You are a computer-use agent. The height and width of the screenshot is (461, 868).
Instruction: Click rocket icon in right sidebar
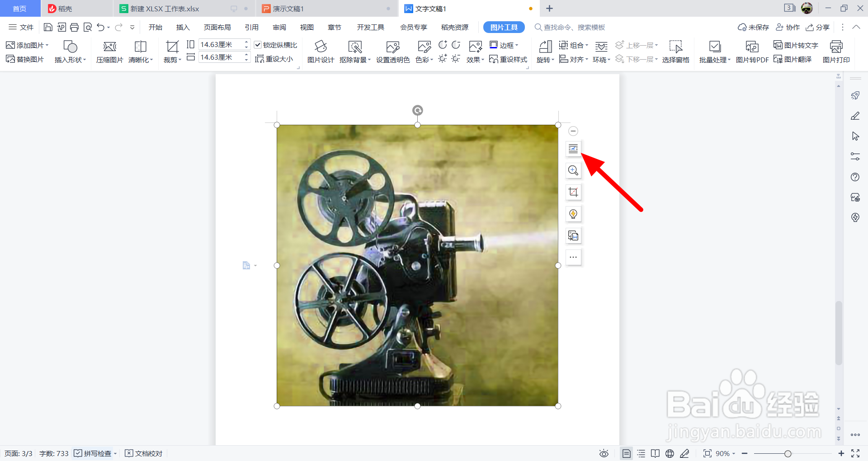tap(855, 95)
